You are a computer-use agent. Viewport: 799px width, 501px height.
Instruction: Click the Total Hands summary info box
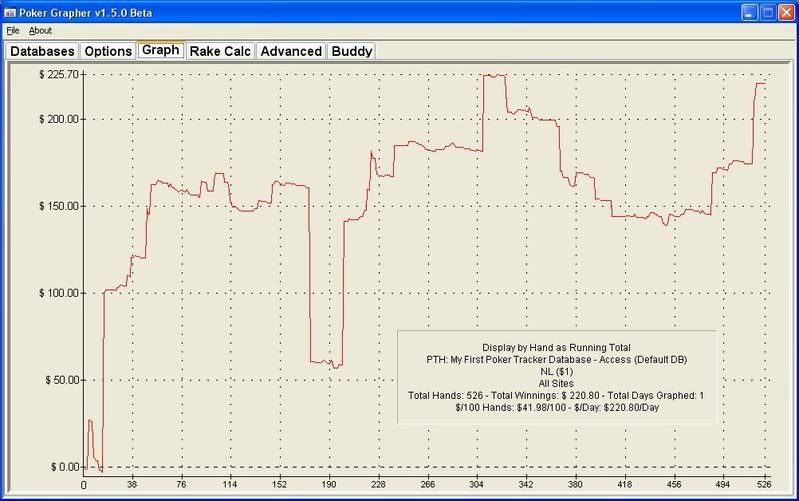click(x=557, y=376)
